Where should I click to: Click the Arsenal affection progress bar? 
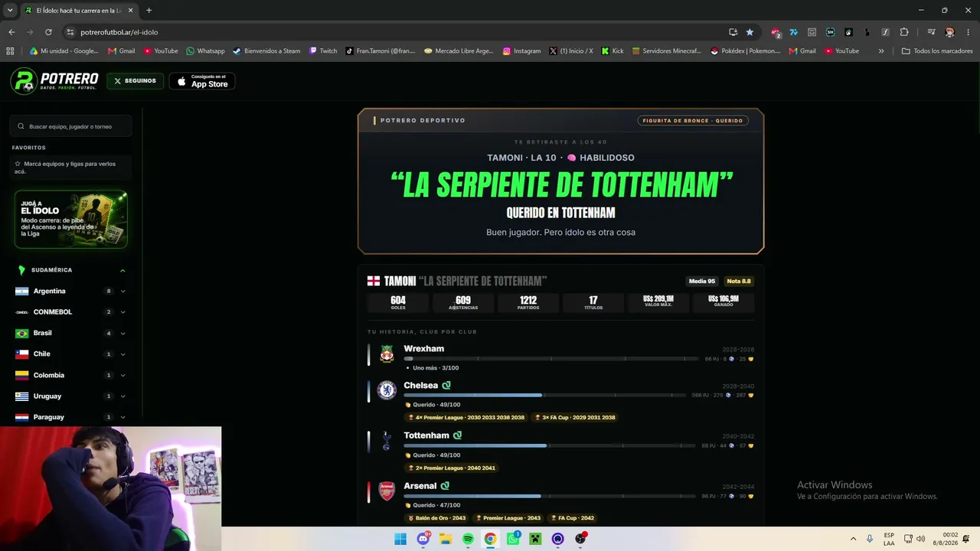click(x=551, y=496)
